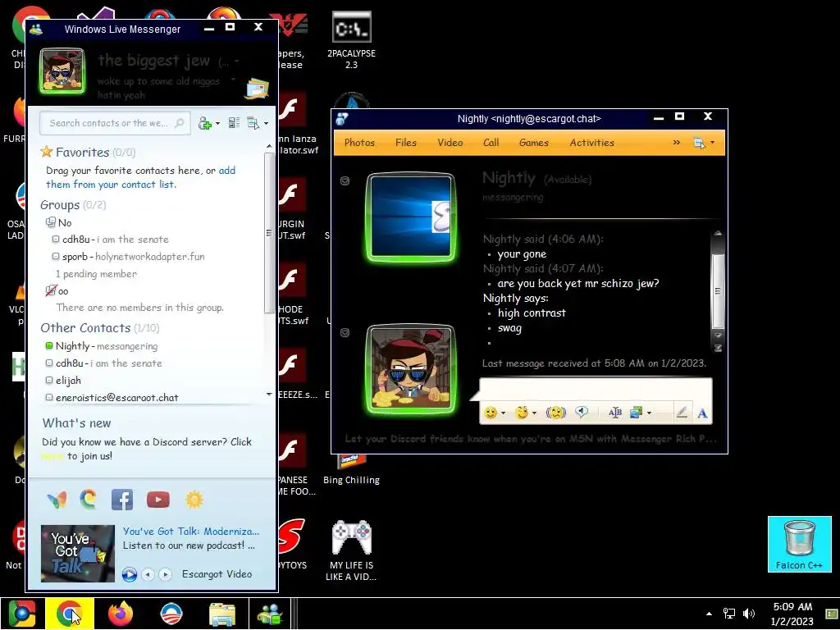Click the Messenger taskbar icon
Viewport: 840px width, 630px height.
click(x=269, y=614)
